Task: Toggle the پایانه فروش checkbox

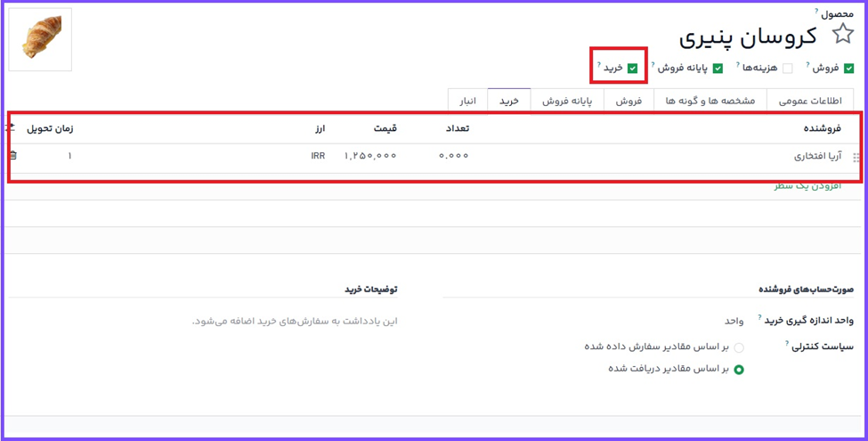Action: 718,69
